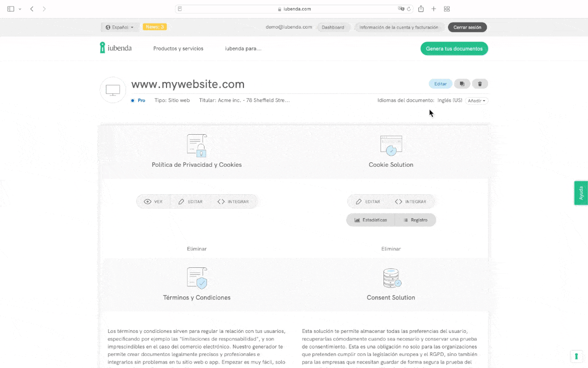Expand the Safari sidebar options chevron

(x=20, y=9)
